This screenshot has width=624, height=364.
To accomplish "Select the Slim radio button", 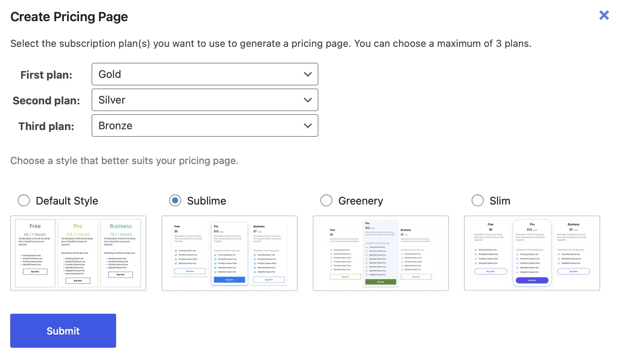I will [x=478, y=200].
